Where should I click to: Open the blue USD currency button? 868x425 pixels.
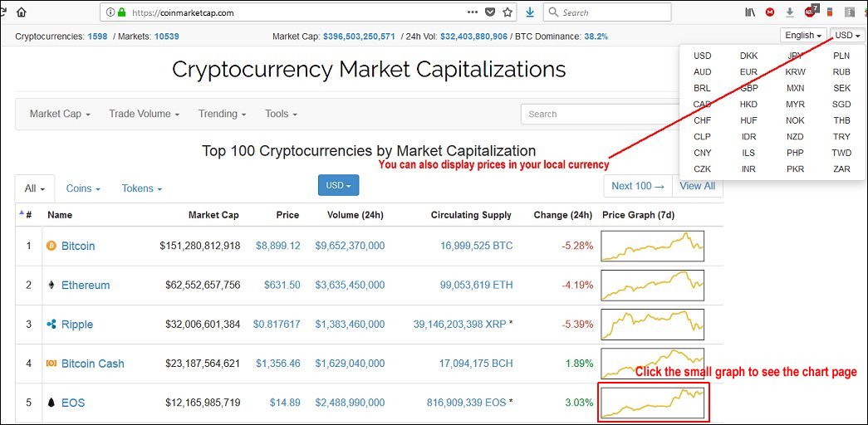coord(338,185)
